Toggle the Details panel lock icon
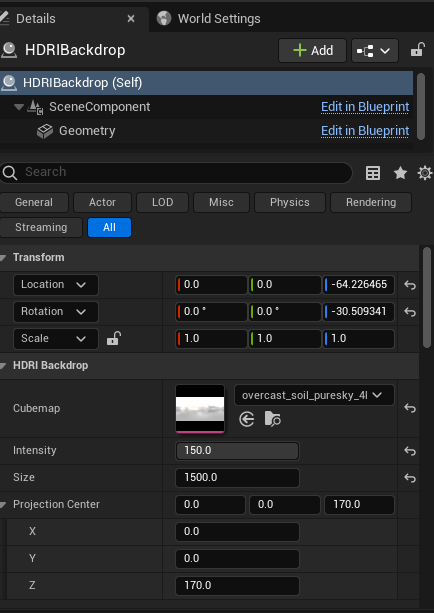434x613 pixels. click(x=418, y=50)
